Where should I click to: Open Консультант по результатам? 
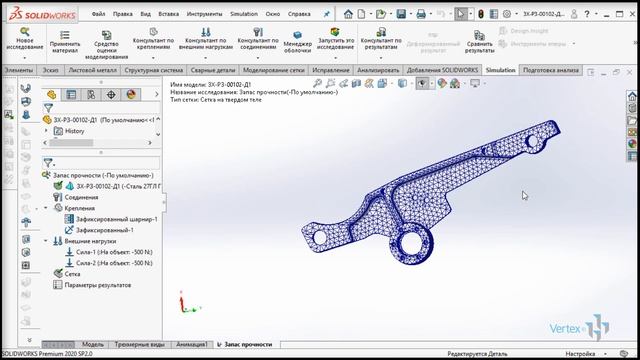[381, 39]
